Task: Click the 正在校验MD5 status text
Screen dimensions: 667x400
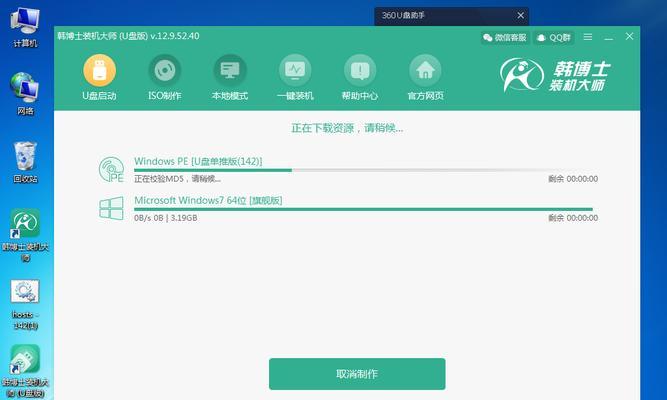Action: (177, 179)
